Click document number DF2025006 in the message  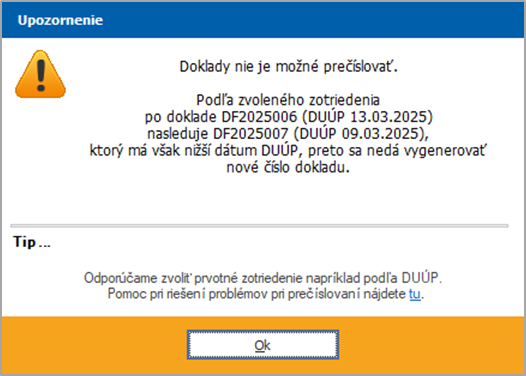(259, 117)
